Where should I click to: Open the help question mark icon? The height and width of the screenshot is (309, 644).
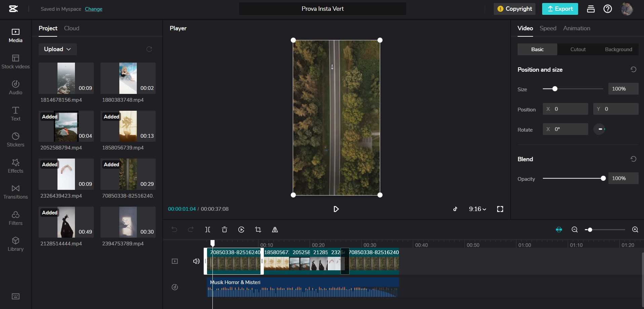pos(608,9)
